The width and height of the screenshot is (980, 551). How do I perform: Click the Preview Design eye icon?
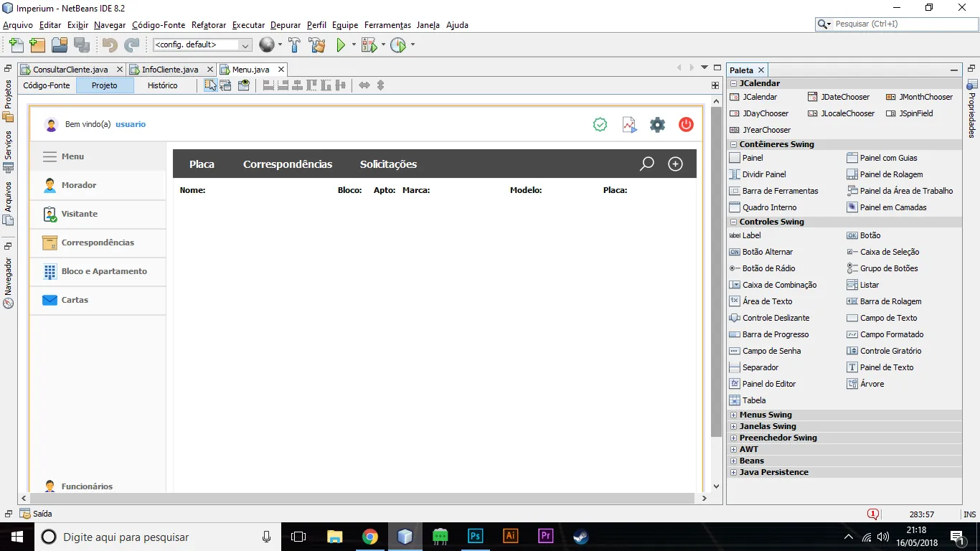[244, 85]
